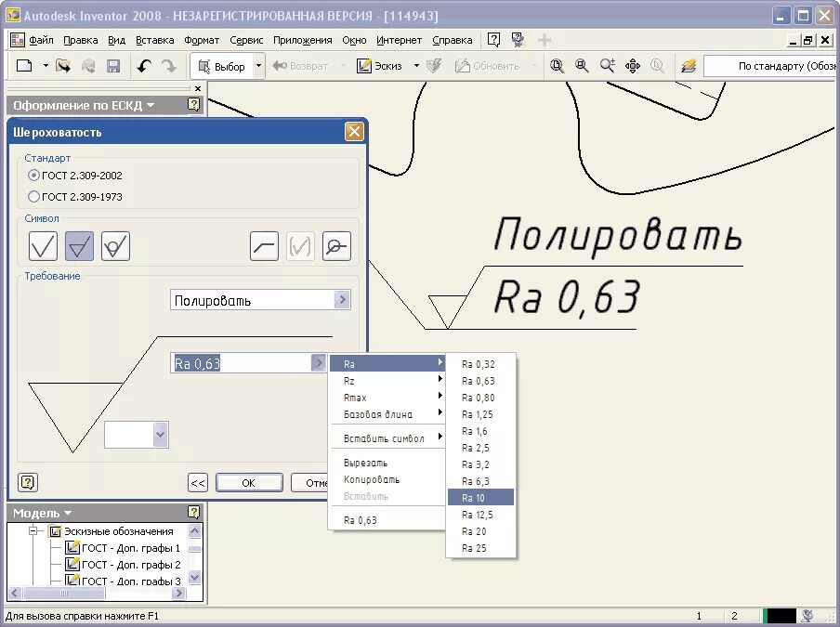Open the Формат menu
The image size is (840, 627).
tap(202, 40)
